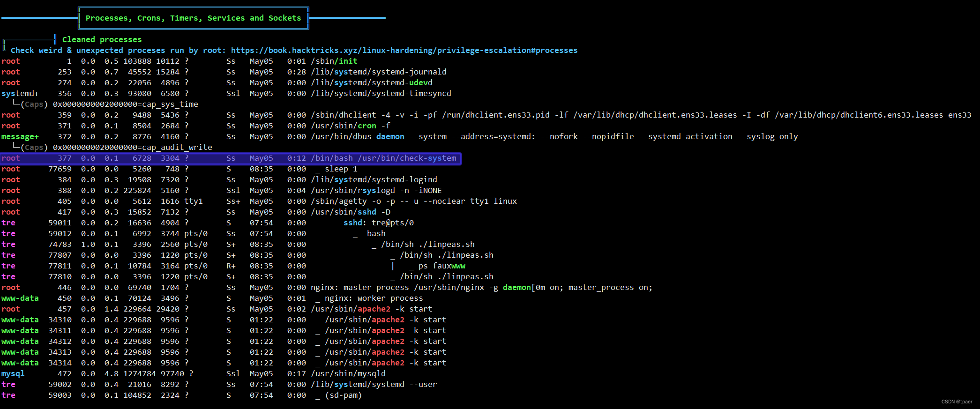Image resolution: width=980 pixels, height=409 pixels.
Task: Click the 'mysql' user name
Action: click(x=13, y=373)
